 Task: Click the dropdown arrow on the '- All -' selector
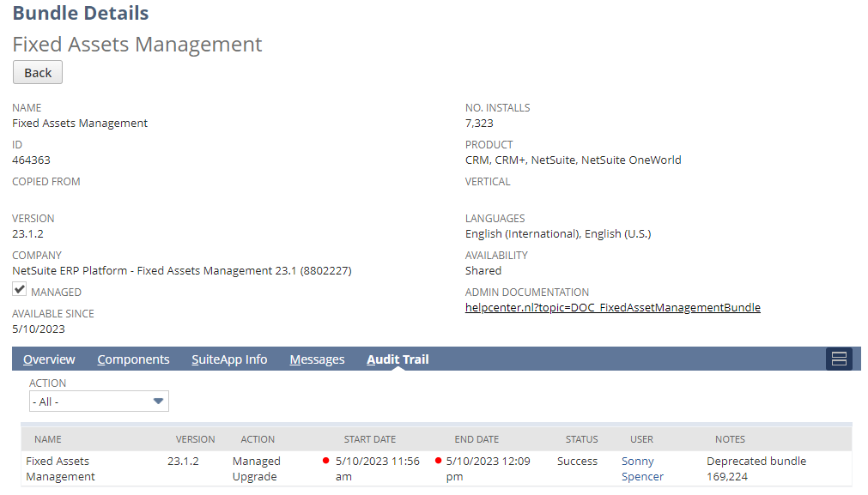point(158,401)
